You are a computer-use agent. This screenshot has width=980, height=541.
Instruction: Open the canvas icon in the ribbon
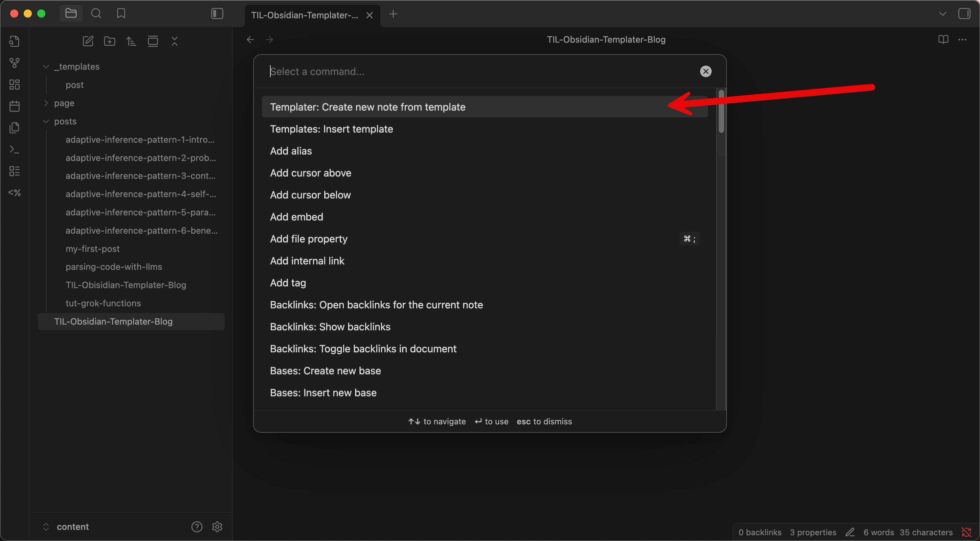[15, 85]
